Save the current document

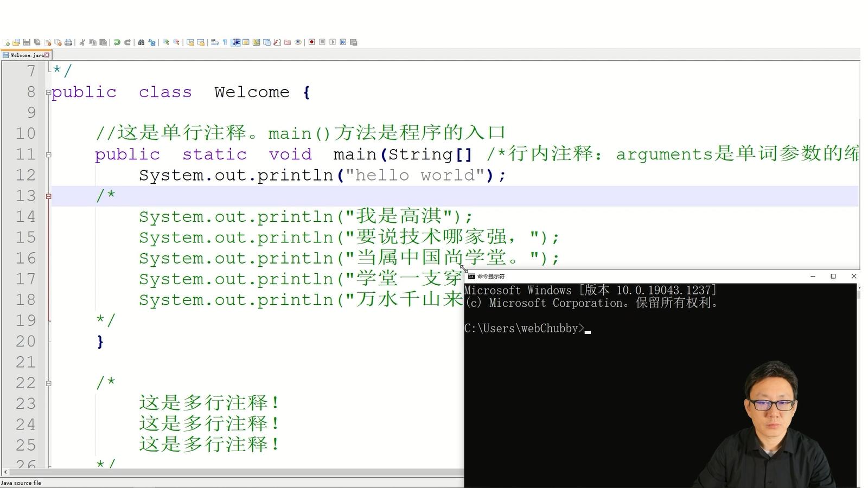(x=27, y=42)
